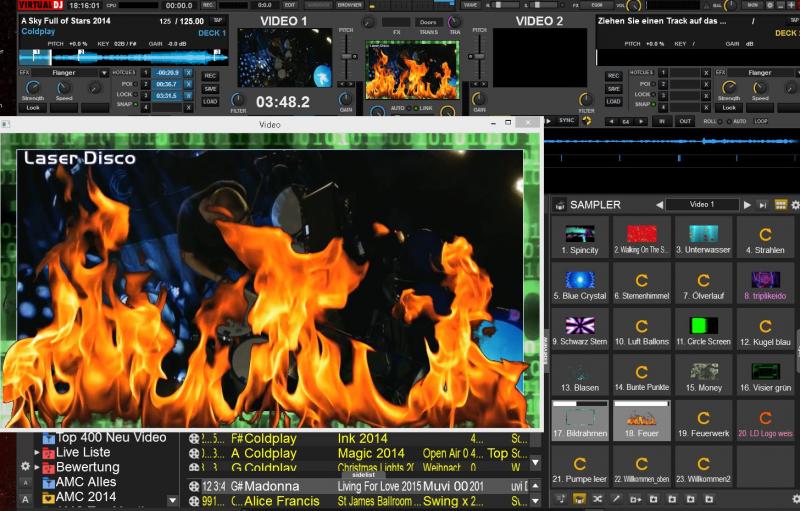
Task: Click the sampler drum pad icon
Action: 560,205
